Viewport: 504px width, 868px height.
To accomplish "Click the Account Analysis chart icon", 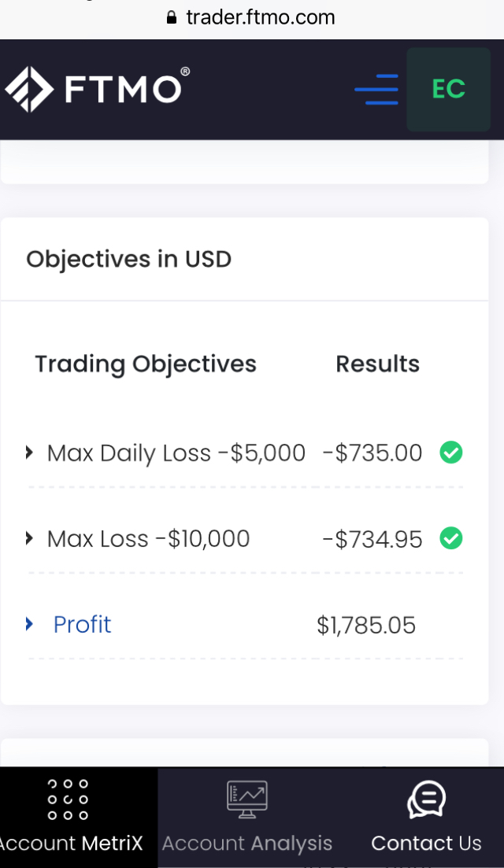I will click(x=247, y=800).
